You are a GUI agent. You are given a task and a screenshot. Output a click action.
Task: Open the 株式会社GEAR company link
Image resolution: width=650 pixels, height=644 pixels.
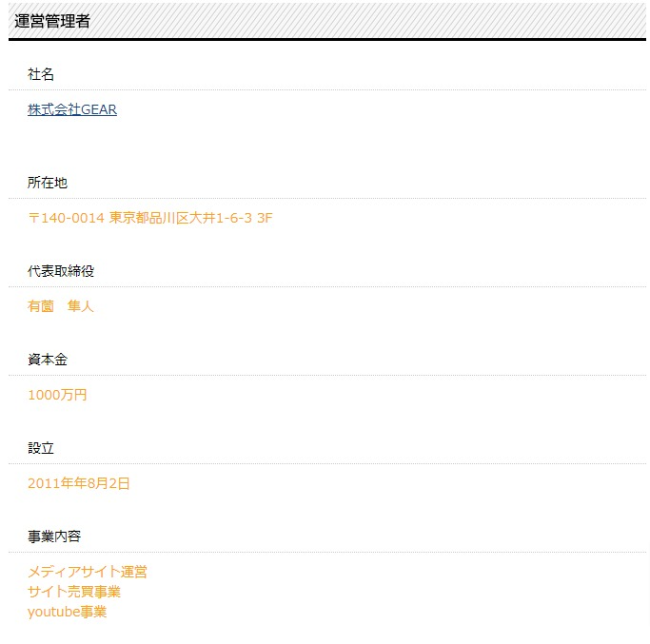click(x=72, y=109)
